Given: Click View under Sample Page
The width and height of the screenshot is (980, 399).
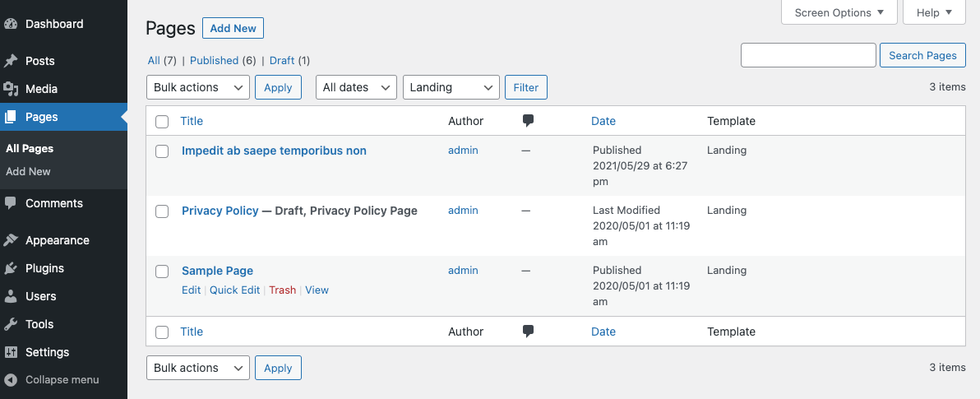Looking at the screenshot, I should tap(317, 290).
